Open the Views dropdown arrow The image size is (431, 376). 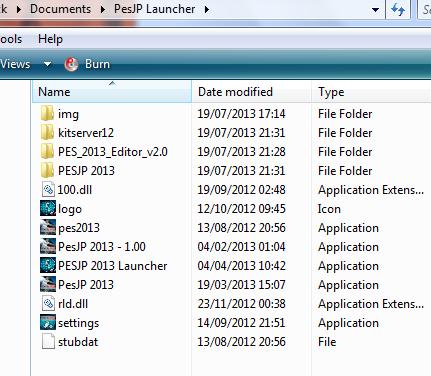click(x=47, y=64)
